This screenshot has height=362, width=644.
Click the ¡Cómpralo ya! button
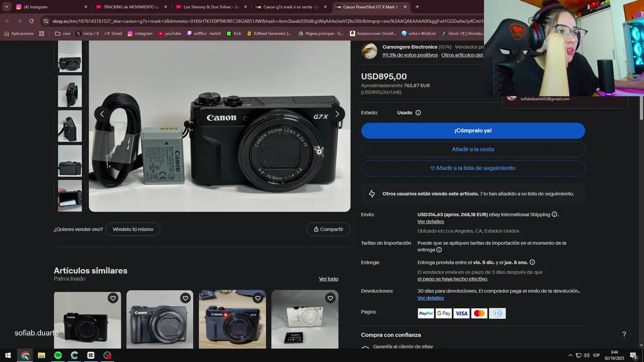[x=473, y=131]
